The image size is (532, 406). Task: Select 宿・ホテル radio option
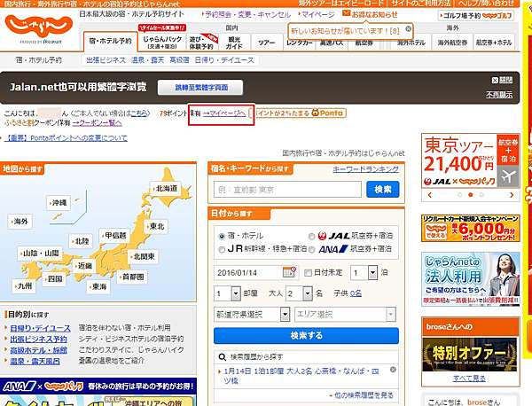click(222, 236)
